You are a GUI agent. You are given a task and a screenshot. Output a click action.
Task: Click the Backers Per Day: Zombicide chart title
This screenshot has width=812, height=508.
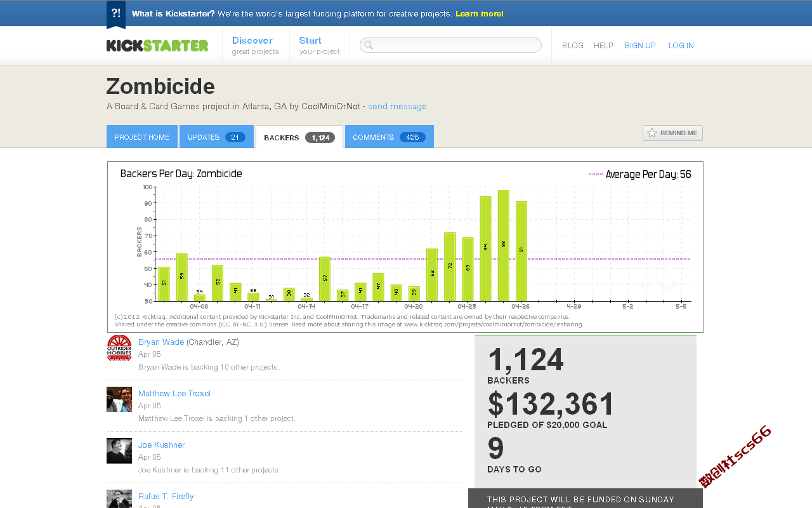[x=181, y=174]
